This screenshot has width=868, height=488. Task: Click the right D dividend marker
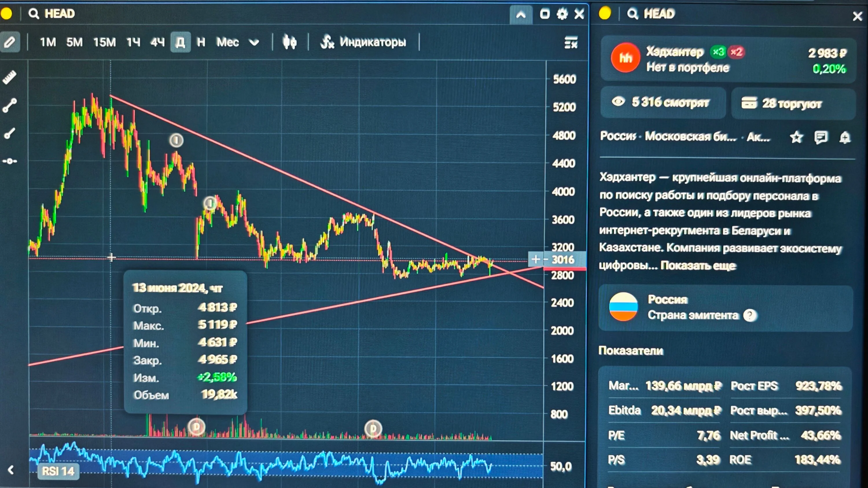pyautogui.click(x=373, y=428)
